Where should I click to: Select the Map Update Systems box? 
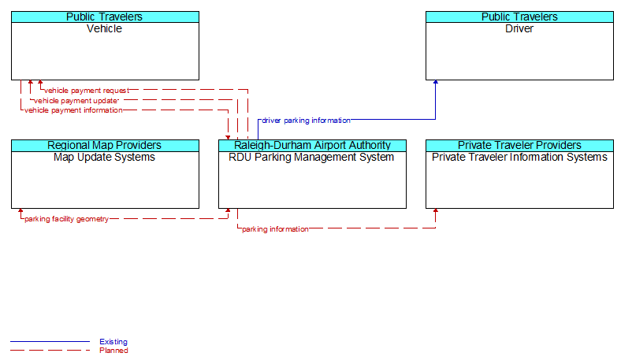click(105, 180)
